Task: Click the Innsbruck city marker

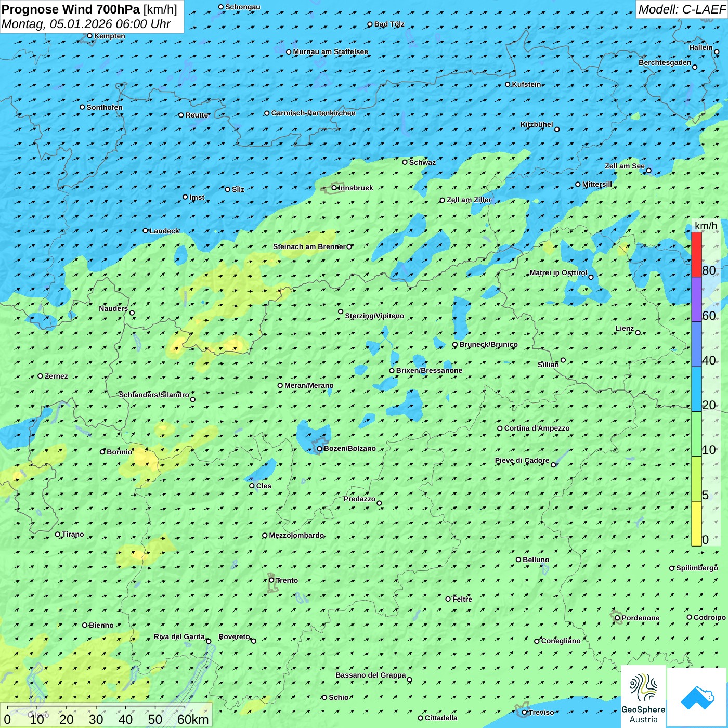Action: tap(334, 188)
